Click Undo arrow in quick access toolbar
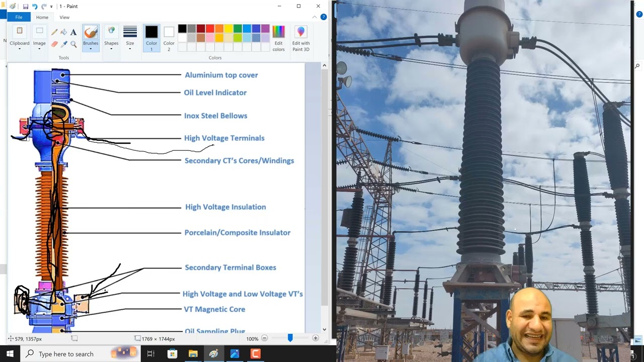 (34, 6)
